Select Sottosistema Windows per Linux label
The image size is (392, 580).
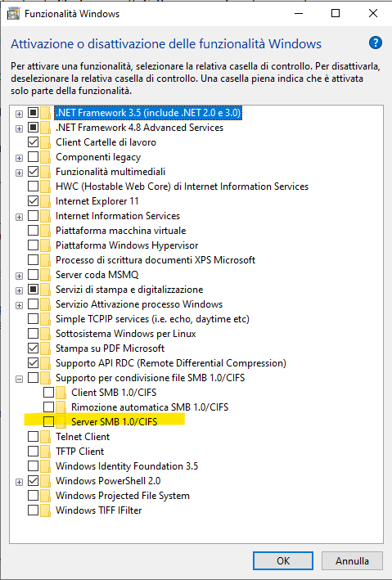point(125,333)
